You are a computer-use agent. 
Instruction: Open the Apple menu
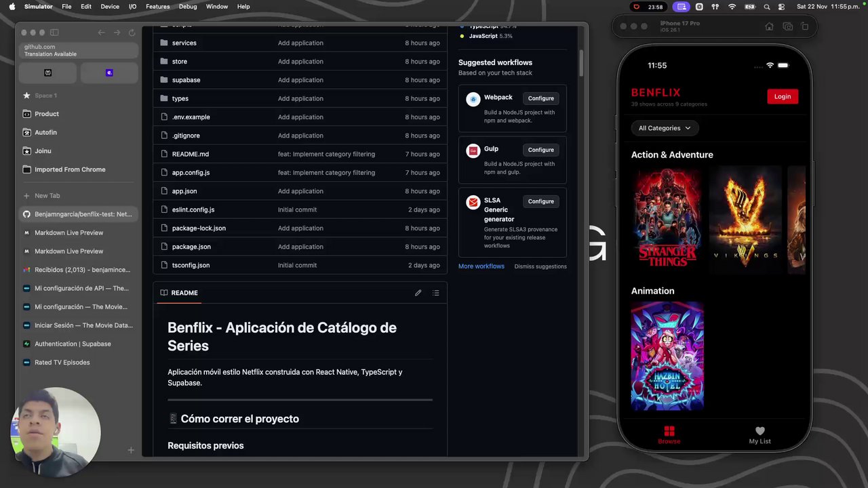click(12, 7)
